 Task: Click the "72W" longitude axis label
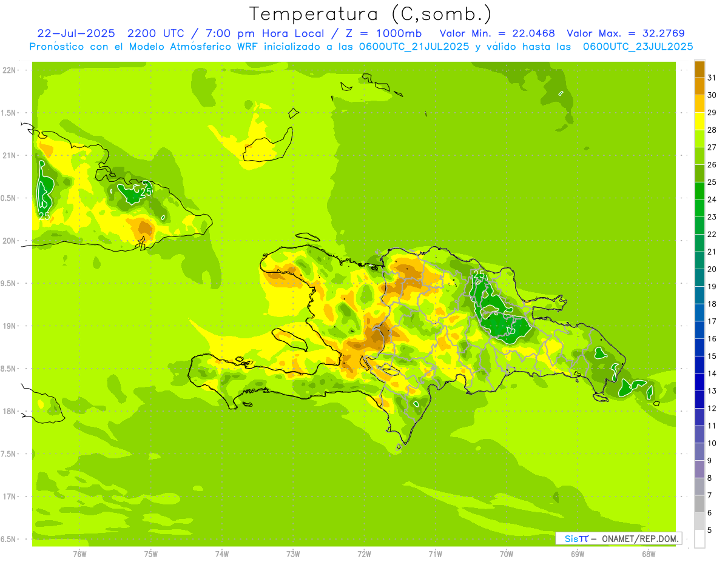(x=364, y=554)
